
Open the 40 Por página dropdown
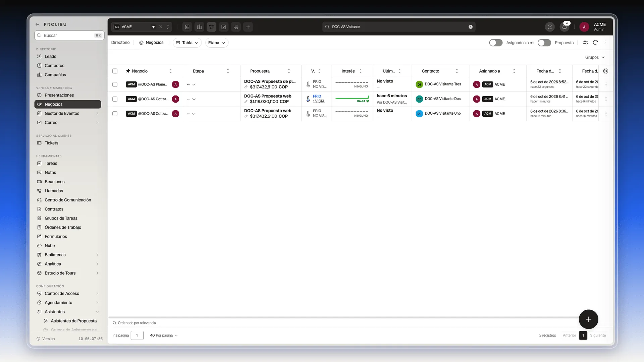(164, 336)
